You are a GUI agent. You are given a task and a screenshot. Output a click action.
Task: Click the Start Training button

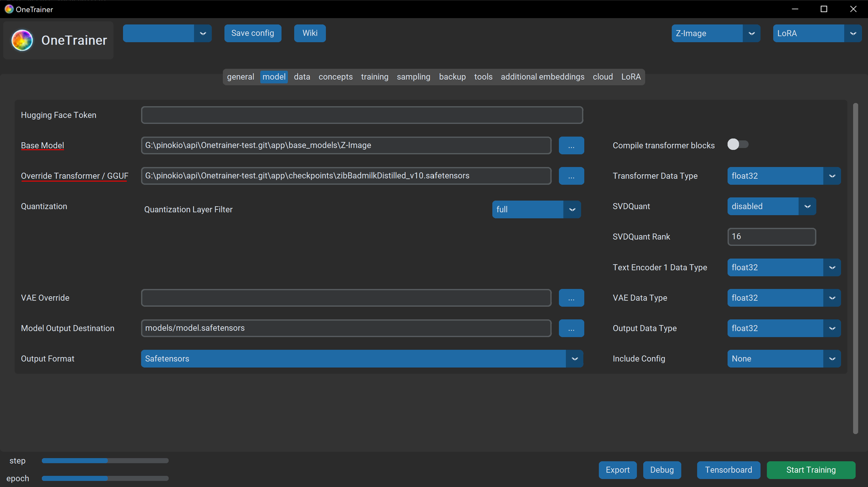click(811, 470)
